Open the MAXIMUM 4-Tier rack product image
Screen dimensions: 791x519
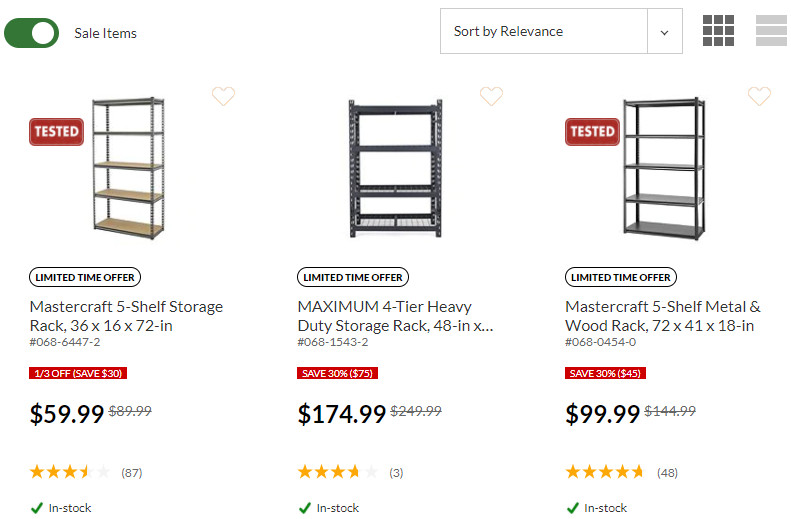pyautogui.click(x=394, y=167)
